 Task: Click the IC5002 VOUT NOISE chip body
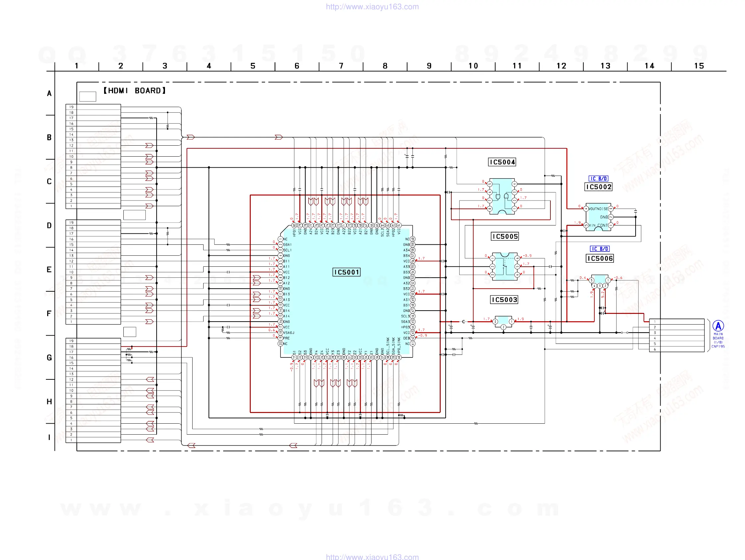point(598,217)
